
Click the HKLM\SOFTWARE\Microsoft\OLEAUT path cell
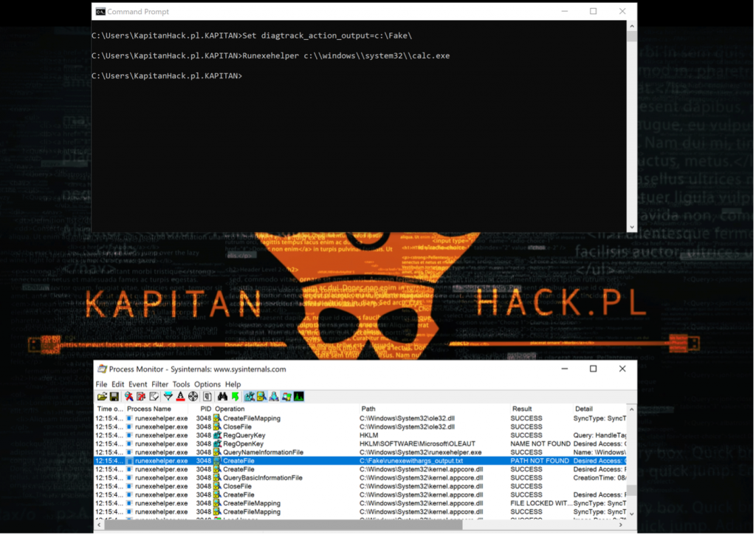coord(417,444)
